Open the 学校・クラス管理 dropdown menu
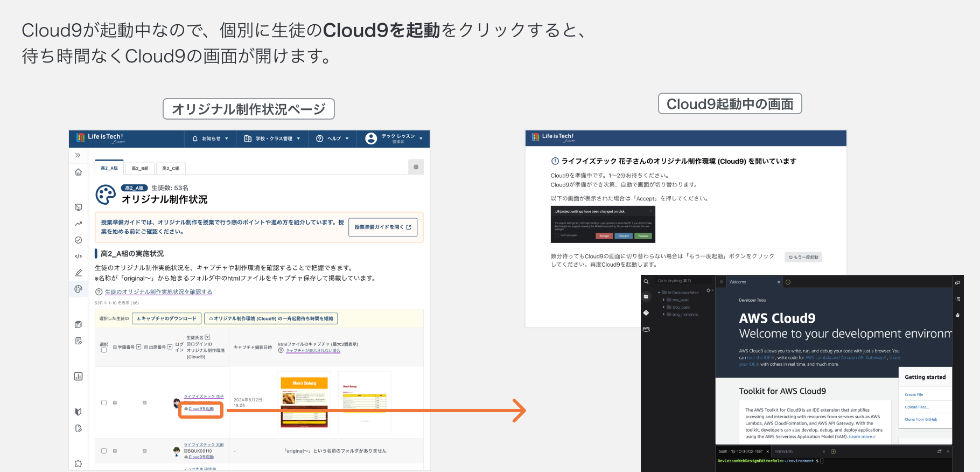The image size is (980, 472). 272,138
